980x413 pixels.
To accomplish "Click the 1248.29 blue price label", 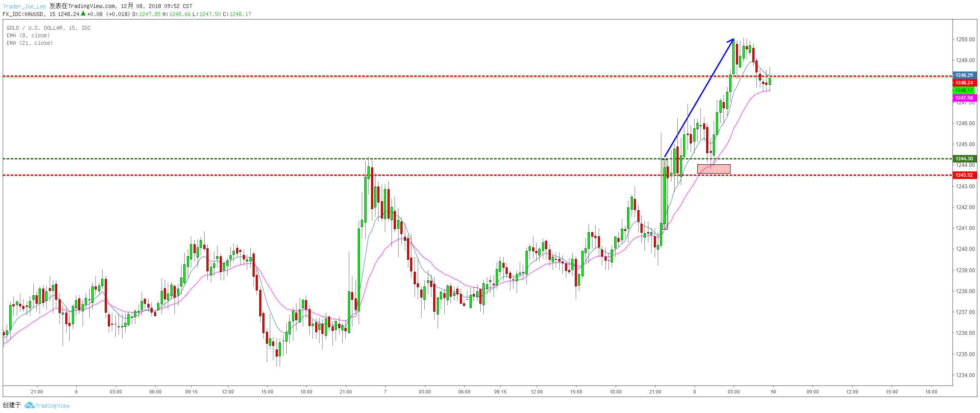I will click(964, 75).
